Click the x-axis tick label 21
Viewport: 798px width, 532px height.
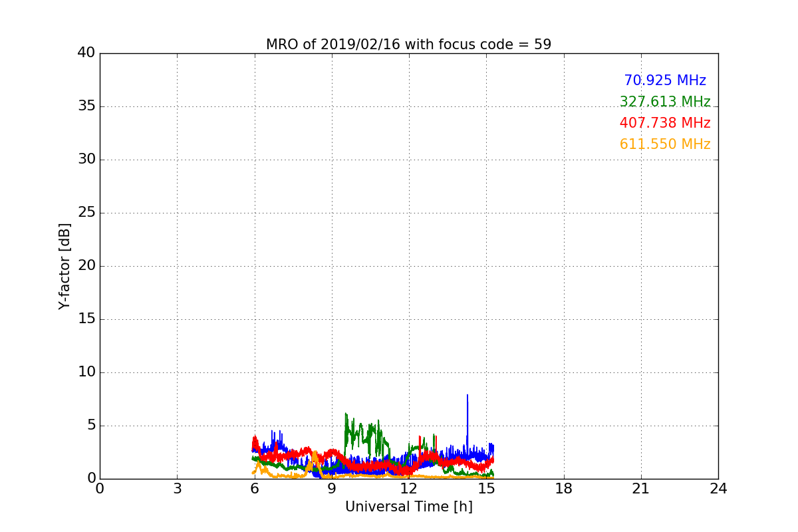(641, 489)
